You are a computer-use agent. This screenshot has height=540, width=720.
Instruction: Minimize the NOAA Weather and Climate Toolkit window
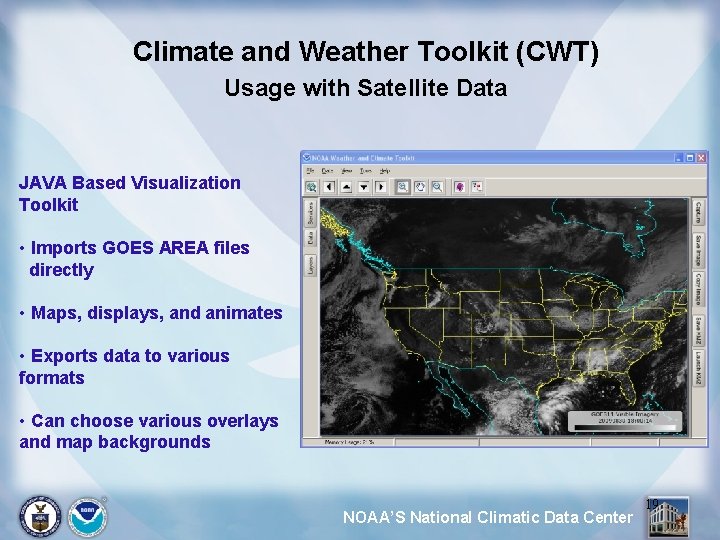tap(679, 158)
